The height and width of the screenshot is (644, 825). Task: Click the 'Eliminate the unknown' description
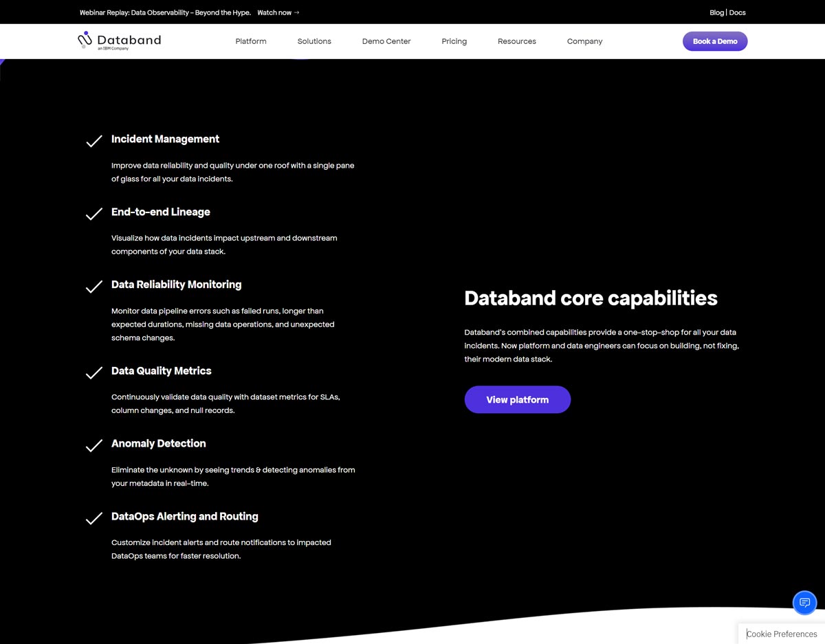[233, 476]
